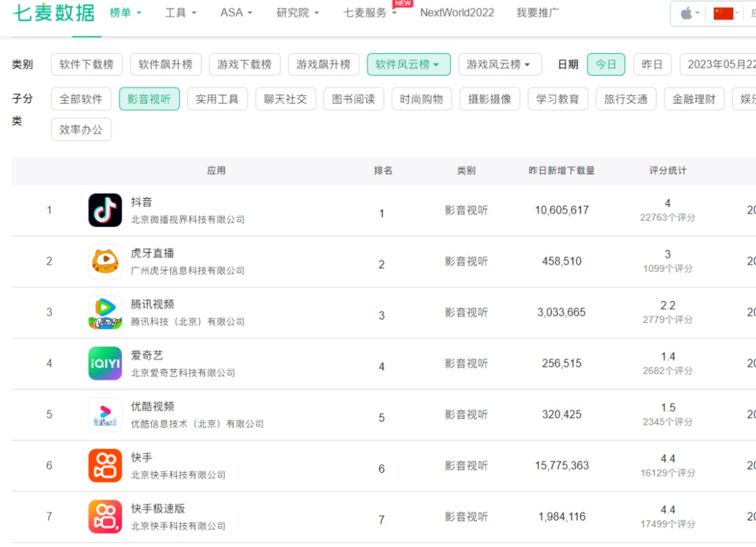Select 今日 date filter
This screenshot has height=547, width=756.
point(606,64)
